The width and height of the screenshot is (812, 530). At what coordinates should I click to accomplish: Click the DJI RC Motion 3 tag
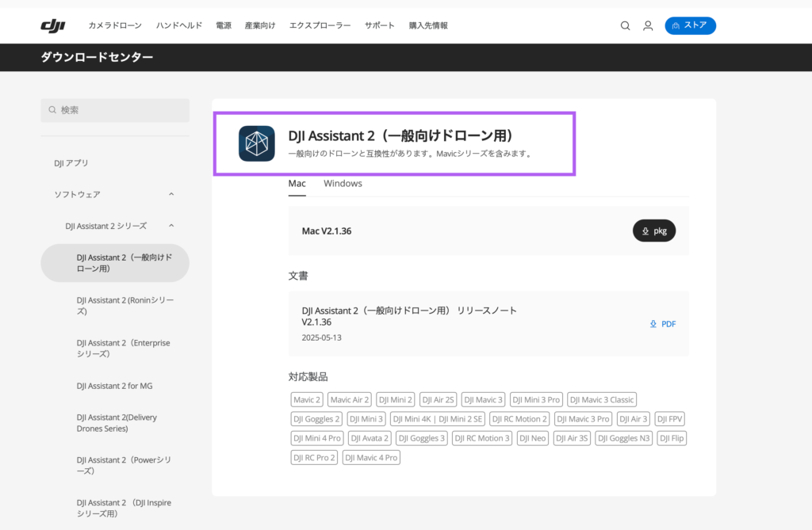pyautogui.click(x=482, y=438)
